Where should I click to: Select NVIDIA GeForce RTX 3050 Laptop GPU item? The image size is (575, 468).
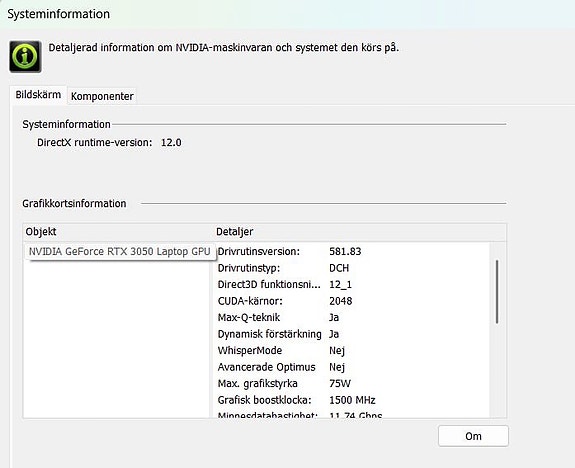point(120,252)
